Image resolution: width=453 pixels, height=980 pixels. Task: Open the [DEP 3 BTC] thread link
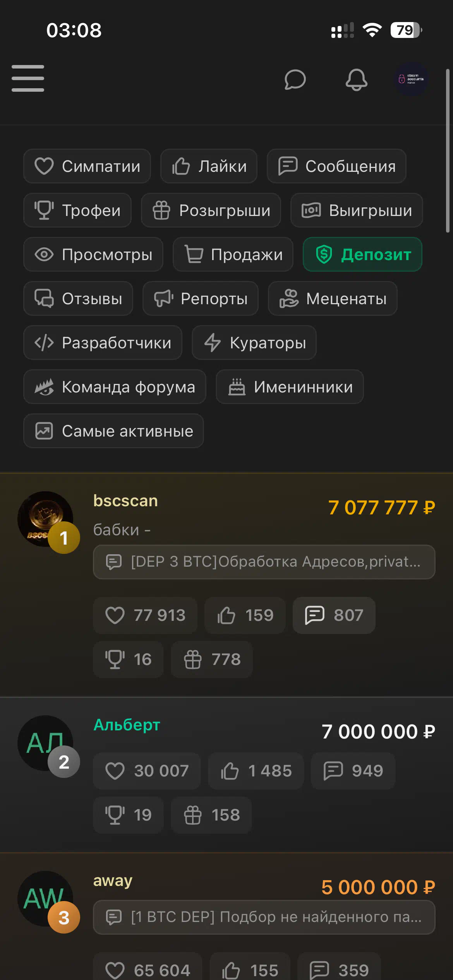264,562
